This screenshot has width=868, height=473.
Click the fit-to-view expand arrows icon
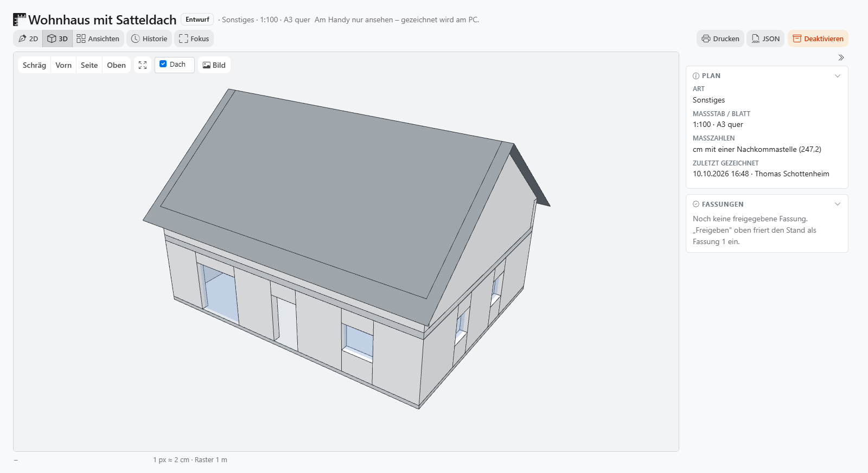tap(143, 65)
